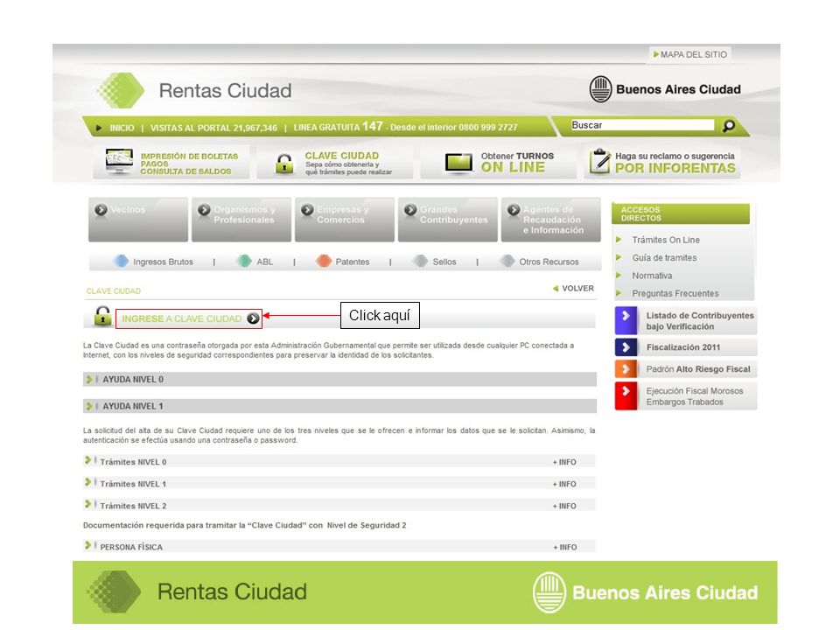Click purple arrow icon for Listado de Contribuyentes
The height and width of the screenshot is (630, 840).
[x=626, y=320]
